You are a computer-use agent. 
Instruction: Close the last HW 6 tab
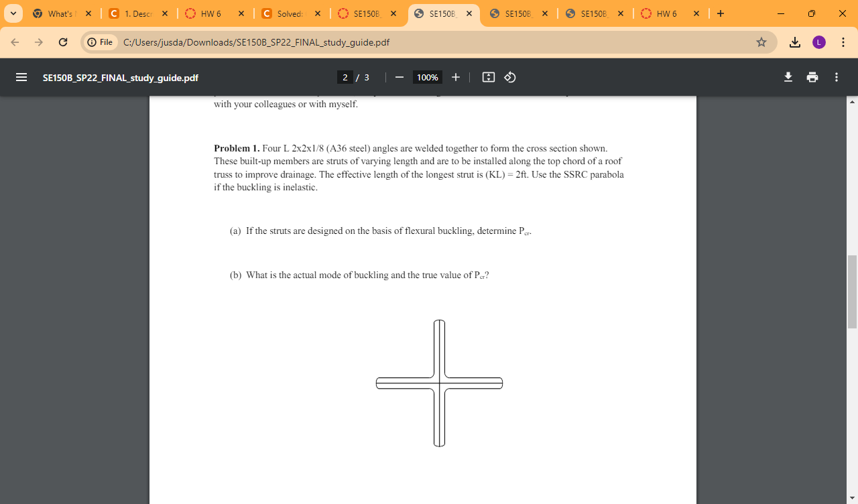pyautogui.click(x=696, y=13)
